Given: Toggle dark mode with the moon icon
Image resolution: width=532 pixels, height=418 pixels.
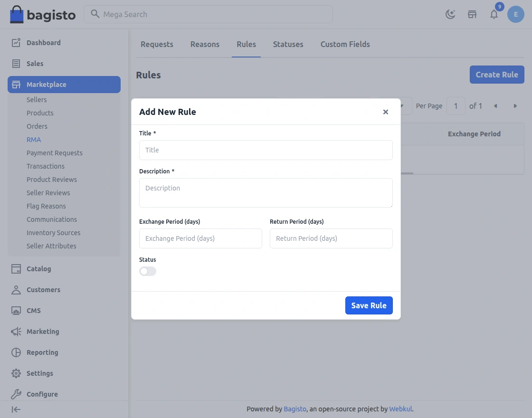Looking at the screenshot, I should click(450, 14).
